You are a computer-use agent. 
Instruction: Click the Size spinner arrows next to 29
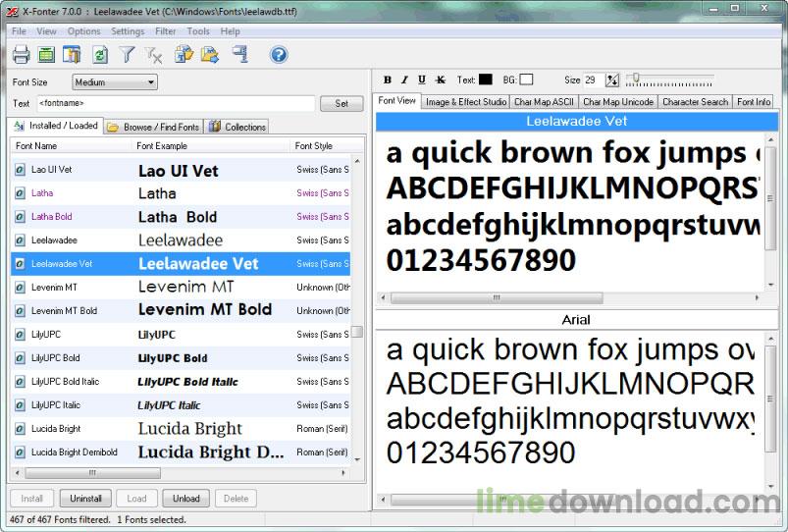613,80
